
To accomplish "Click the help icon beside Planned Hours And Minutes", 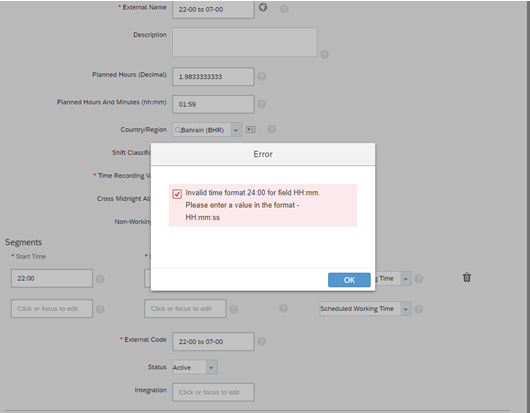I will coord(262,104).
